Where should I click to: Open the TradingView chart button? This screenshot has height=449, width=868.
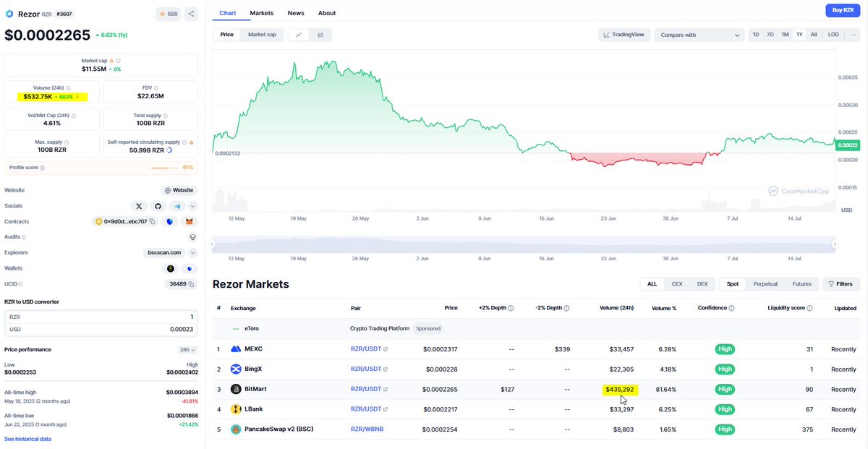(625, 35)
